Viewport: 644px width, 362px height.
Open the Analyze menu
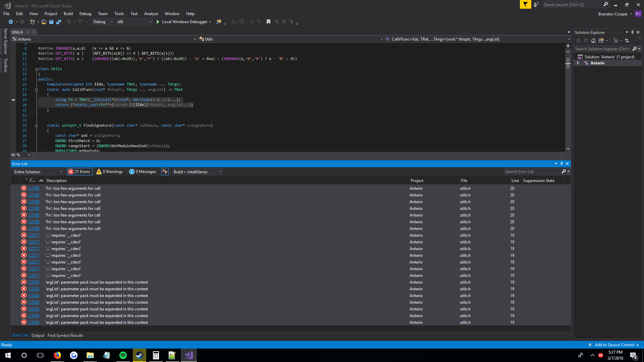151,14
